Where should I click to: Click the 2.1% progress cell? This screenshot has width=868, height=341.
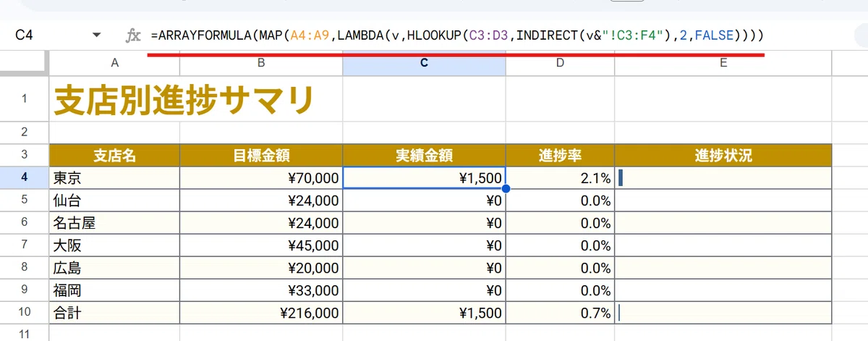click(561, 177)
